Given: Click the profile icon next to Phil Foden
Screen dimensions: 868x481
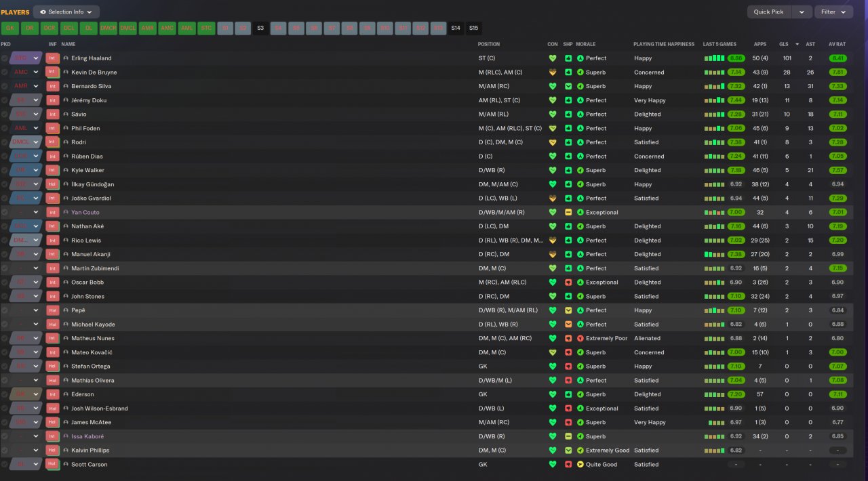Looking at the screenshot, I should [x=66, y=128].
